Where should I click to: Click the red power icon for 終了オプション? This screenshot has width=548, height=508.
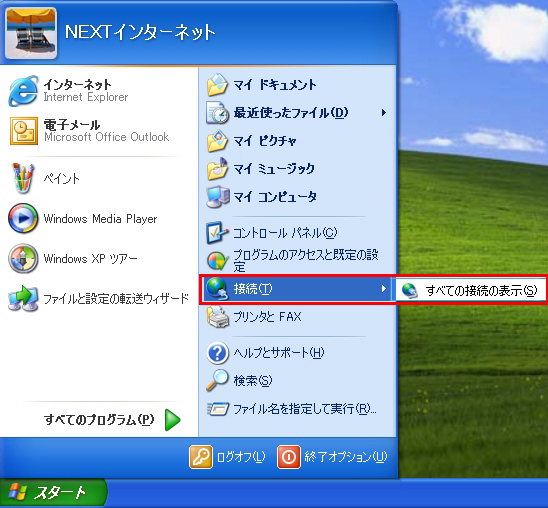point(289,457)
